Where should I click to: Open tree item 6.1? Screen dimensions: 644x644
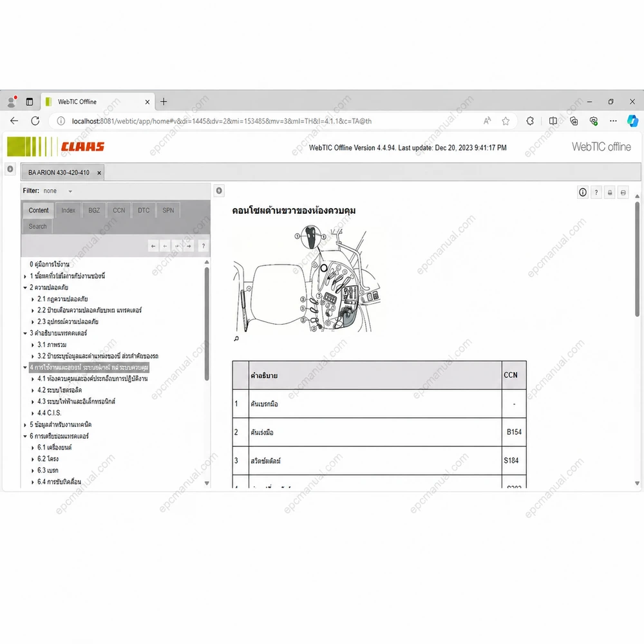55,448
